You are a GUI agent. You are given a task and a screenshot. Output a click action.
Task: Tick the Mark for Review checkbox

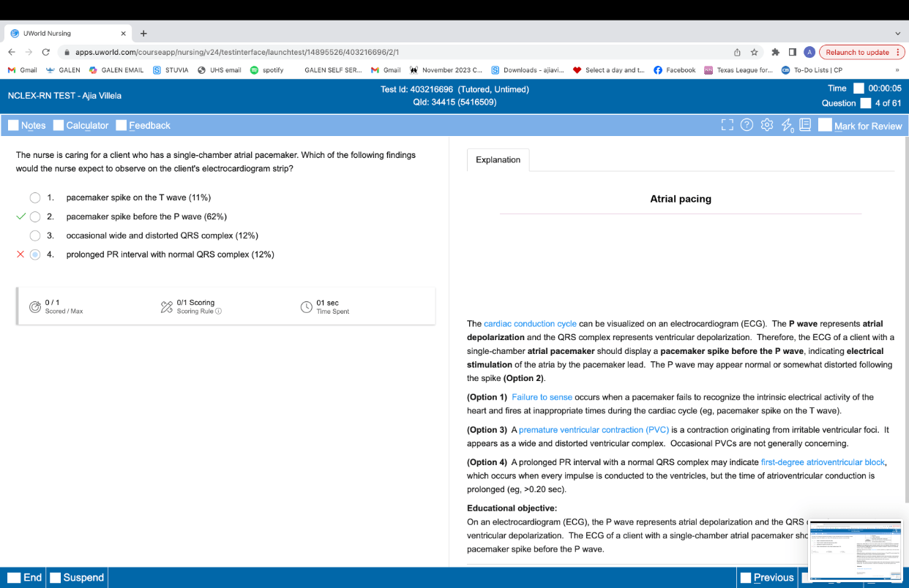click(x=825, y=126)
